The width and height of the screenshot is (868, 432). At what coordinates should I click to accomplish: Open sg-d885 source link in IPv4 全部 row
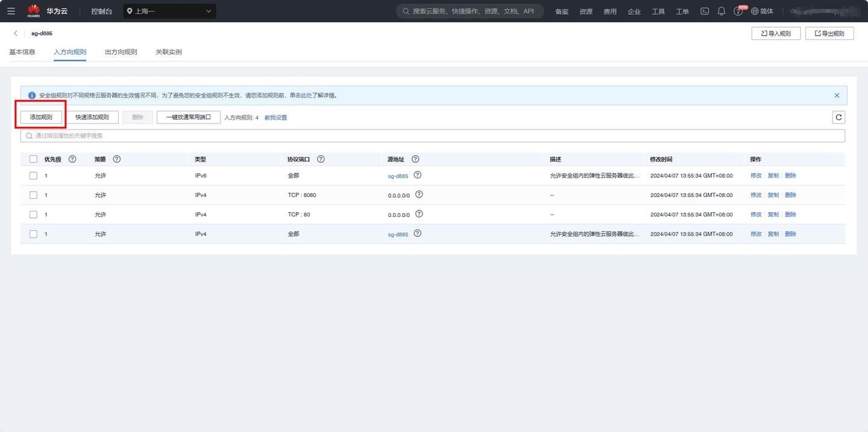[398, 234]
